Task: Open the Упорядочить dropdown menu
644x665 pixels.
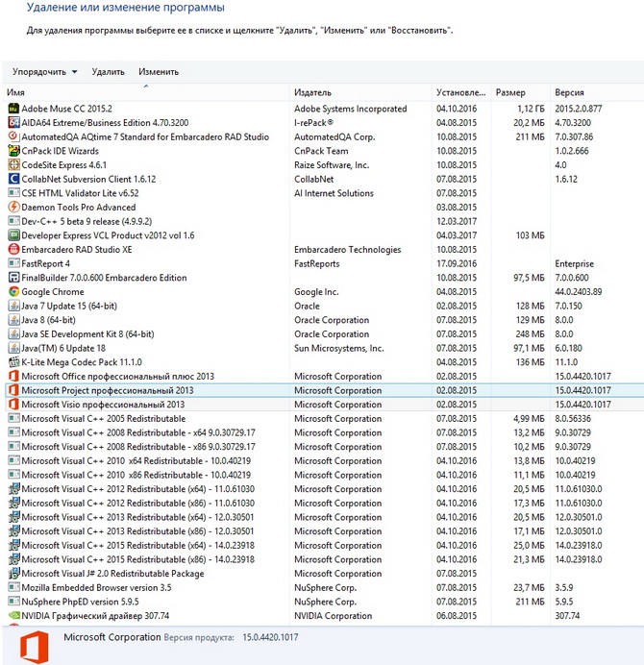Action: tap(44, 72)
